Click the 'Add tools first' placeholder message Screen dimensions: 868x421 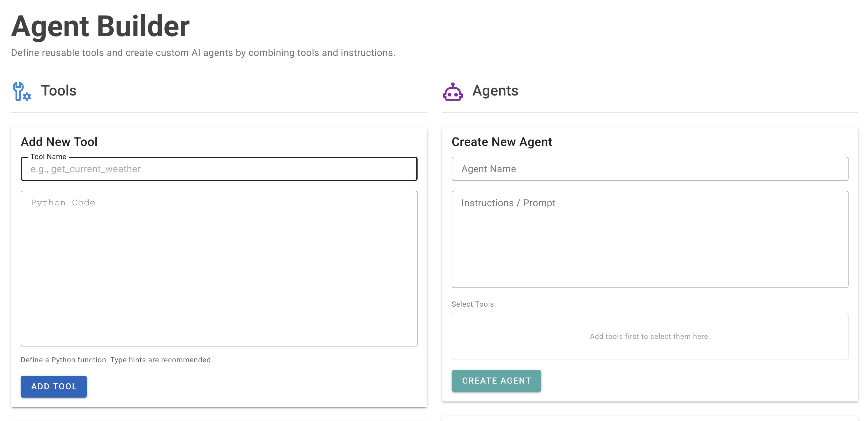[x=650, y=336]
